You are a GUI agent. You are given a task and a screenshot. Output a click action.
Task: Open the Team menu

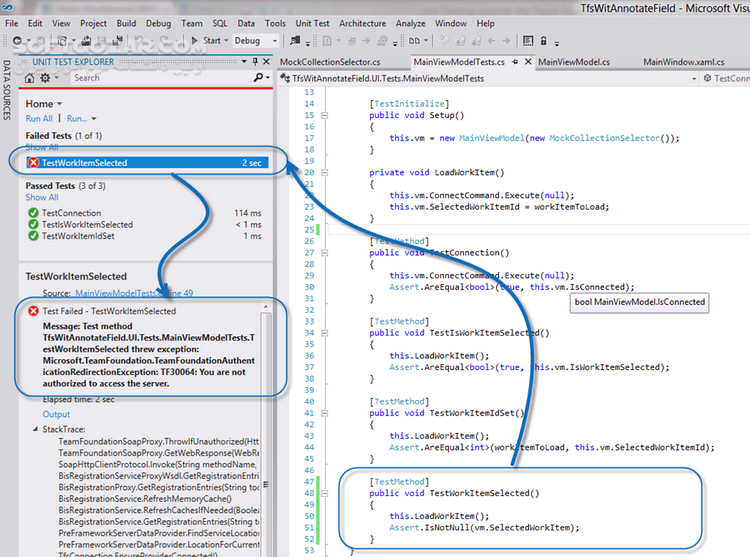click(192, 23)
